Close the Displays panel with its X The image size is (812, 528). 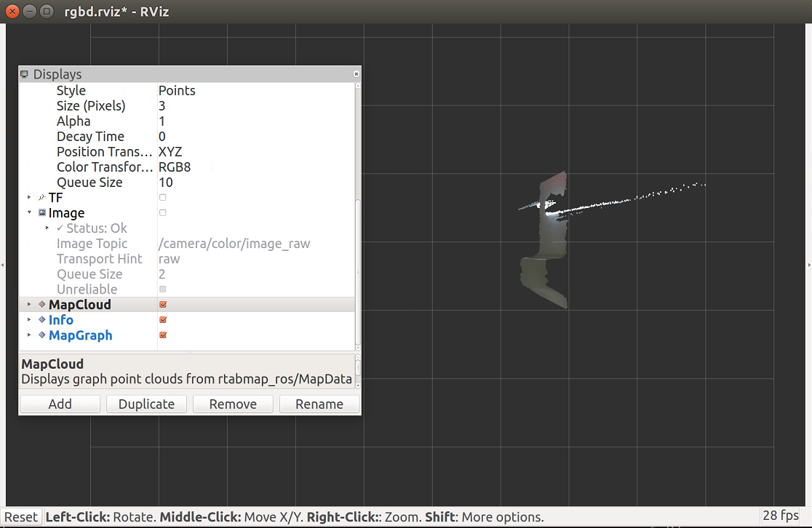click(x=356, y=74)
